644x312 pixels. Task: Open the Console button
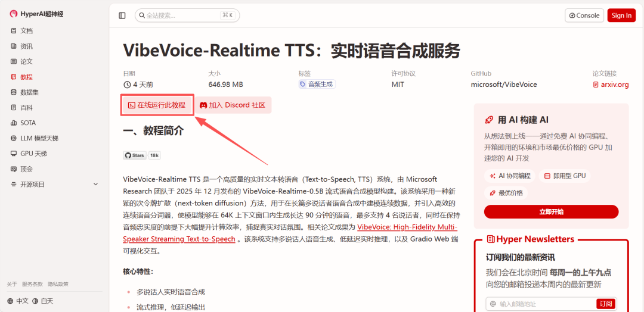584,15
